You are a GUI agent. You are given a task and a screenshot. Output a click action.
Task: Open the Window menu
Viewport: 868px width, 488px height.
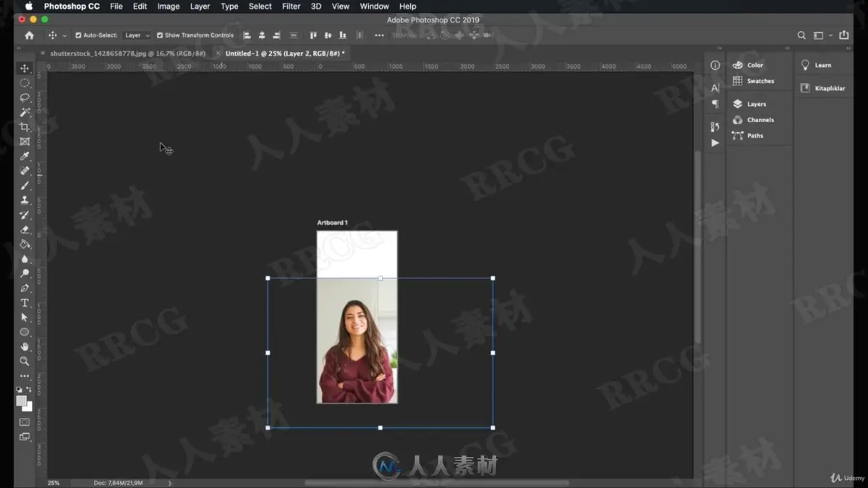click(374, 6)
